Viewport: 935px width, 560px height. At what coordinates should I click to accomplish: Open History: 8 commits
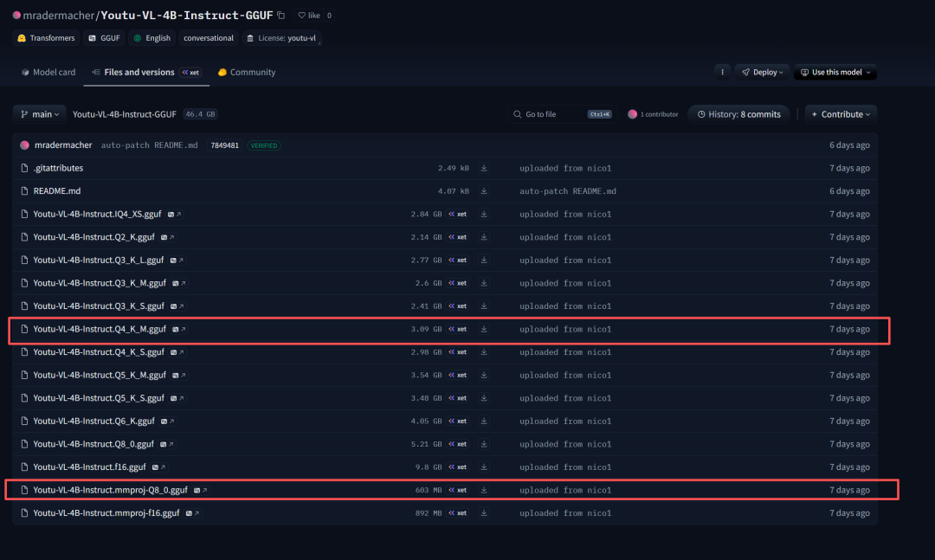click(x=738, y=114)
